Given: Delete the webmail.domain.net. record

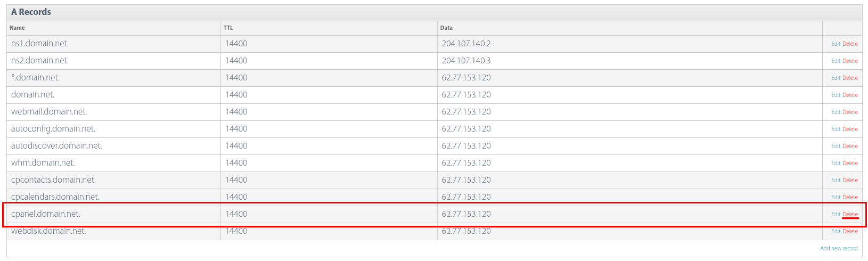Looking at the screenshot, I should pos(850,112).
